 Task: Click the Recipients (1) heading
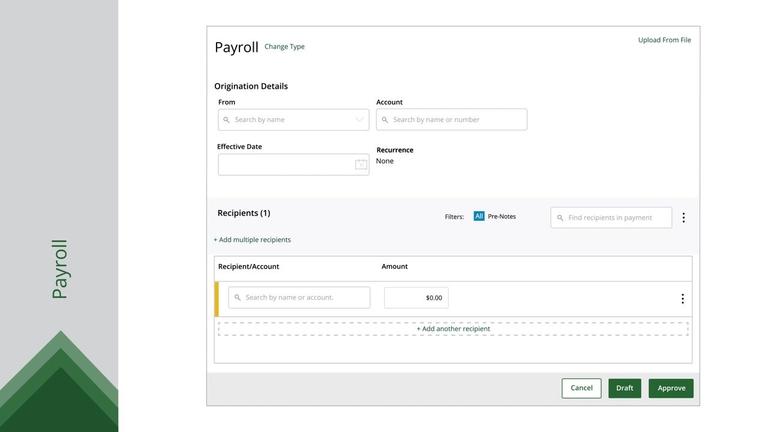(243, 213)
